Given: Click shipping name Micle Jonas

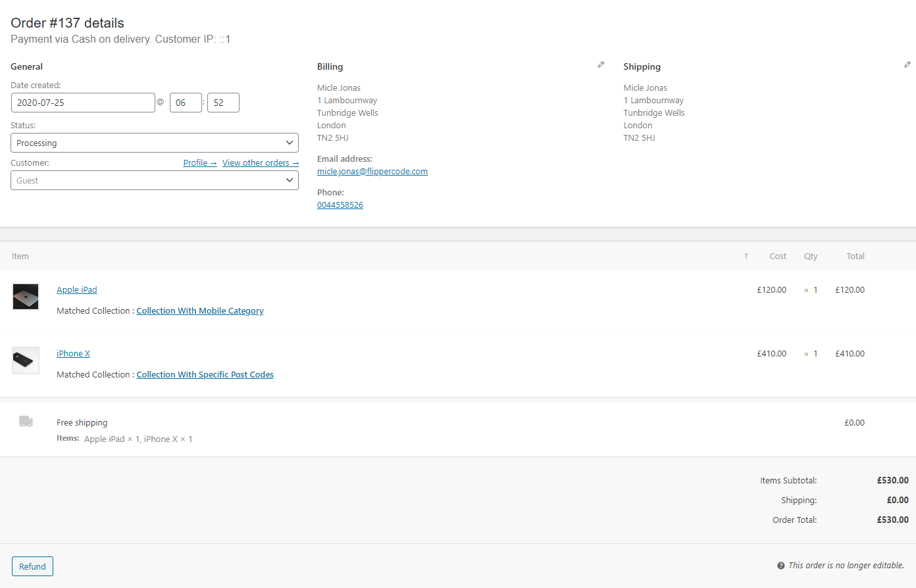Looking at the screenshot, I should (645, 88).
